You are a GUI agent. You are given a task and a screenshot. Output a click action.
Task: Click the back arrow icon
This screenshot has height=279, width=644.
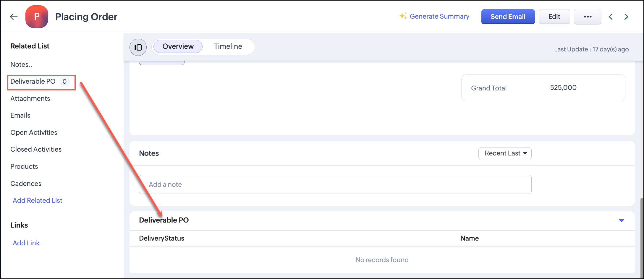pos(14,17)
